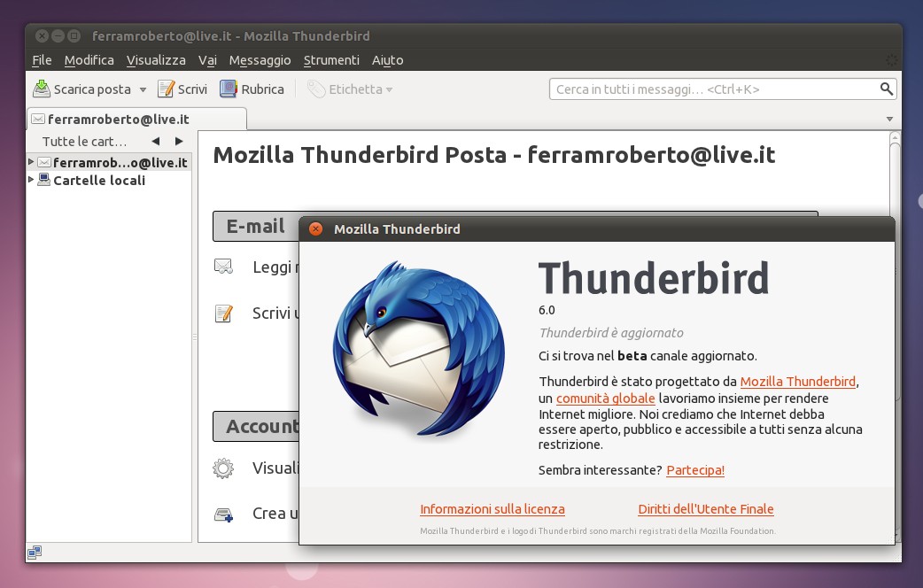Click the Rubrica book icon
This screenshot has width=923, height=588.
click(228, 89)
